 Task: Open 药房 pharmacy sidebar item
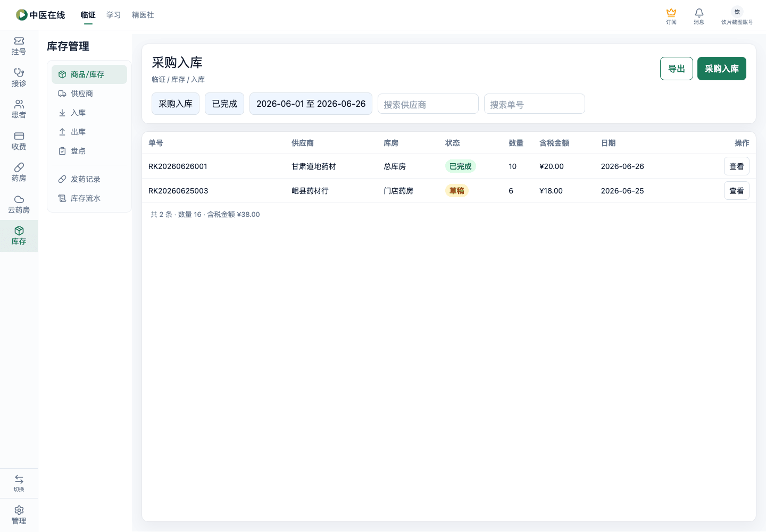click(x=19, y=172)
